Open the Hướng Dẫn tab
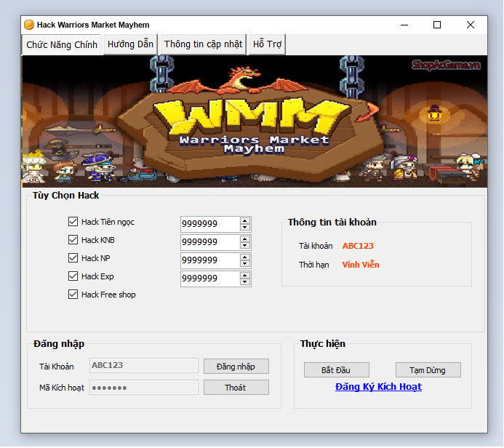This screenshot has height=448, width=504. coord(130,44)
